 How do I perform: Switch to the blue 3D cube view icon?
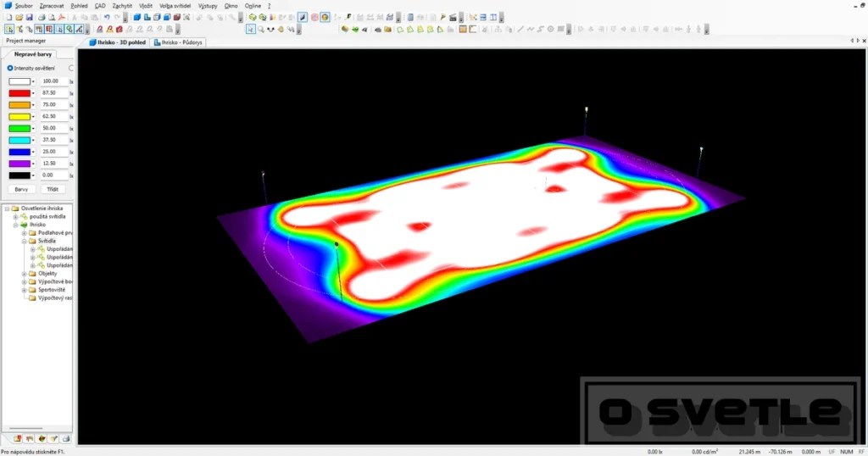coord(136,17)
